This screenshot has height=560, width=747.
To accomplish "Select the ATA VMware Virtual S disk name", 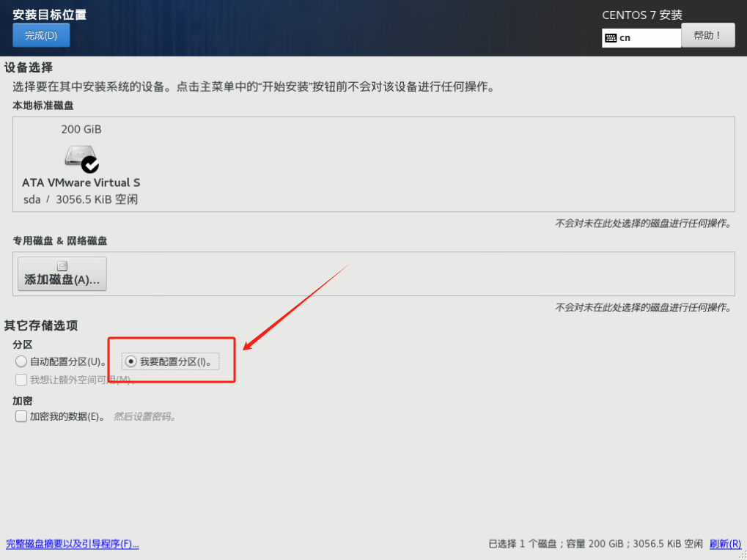I will coord(81,183).
